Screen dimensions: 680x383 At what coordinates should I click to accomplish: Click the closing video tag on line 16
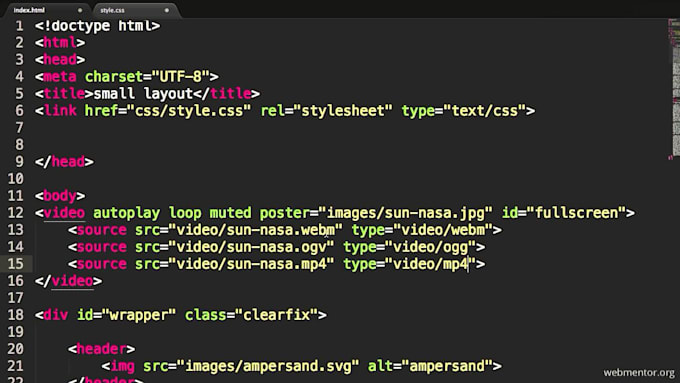69,281
